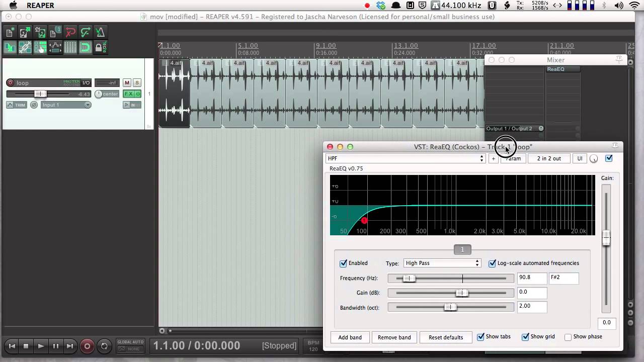Click the plus preset button in ReaEQ
Screen dimensions: 644x362
tap(494, 158)
